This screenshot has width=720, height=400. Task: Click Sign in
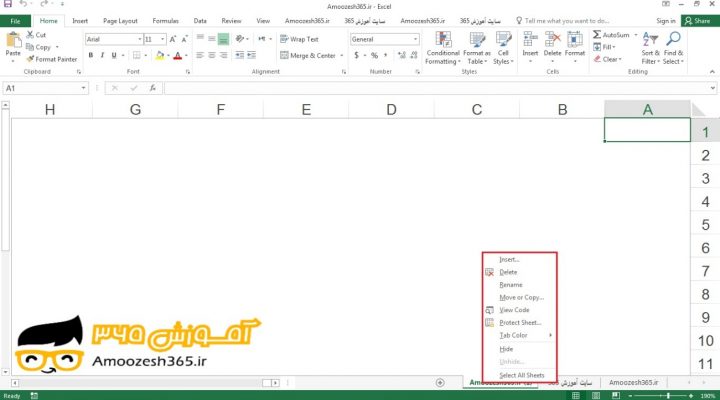pos(666,21)
